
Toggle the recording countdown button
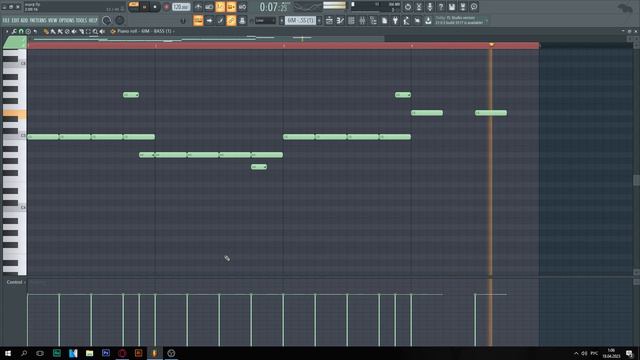(x=220, y=7)
